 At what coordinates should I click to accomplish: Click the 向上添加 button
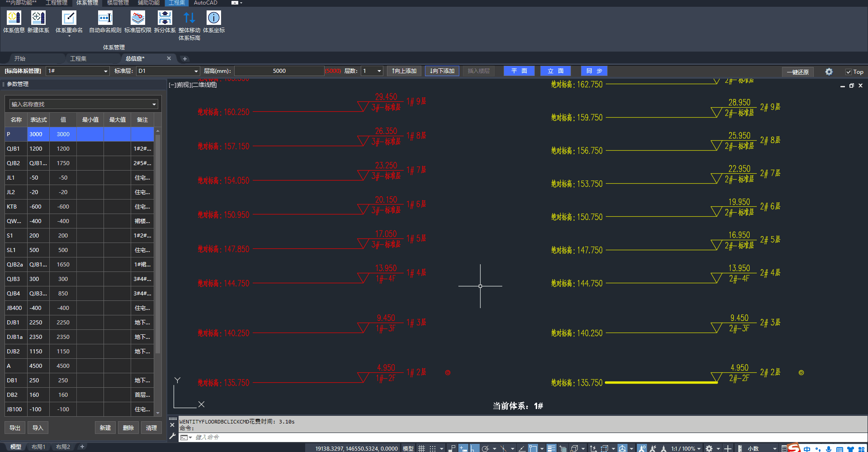(404, 71)
